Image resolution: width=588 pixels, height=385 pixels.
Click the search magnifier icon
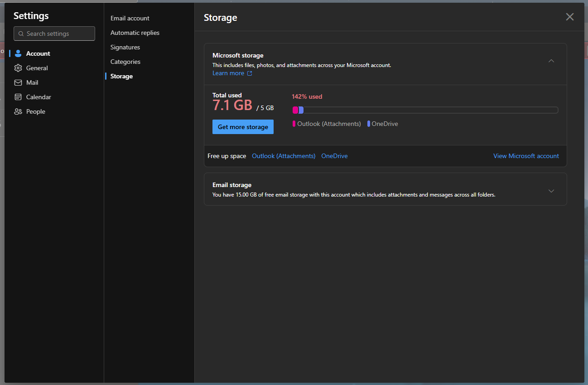21,34
